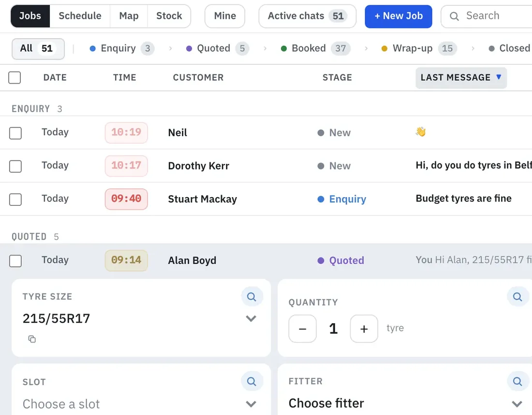Open Active chats 51
532x415 pixels.
click(308, 16)
